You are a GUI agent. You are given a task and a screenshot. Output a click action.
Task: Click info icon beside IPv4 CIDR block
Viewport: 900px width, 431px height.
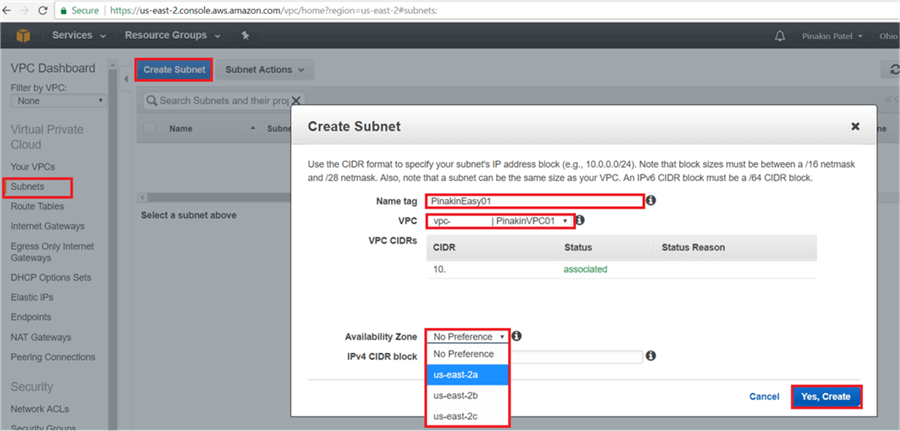pos(651,356)
